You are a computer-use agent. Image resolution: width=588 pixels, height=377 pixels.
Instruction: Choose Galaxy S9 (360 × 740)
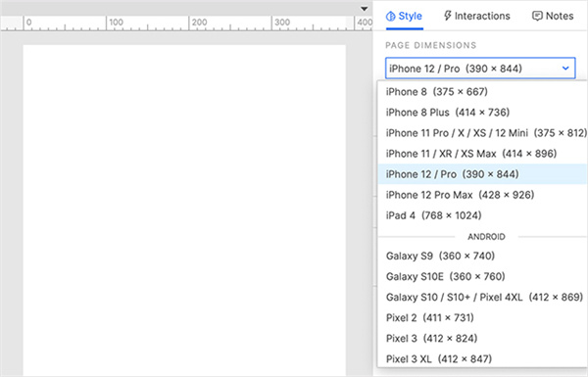pyautogui.click(x=482, y=256)
